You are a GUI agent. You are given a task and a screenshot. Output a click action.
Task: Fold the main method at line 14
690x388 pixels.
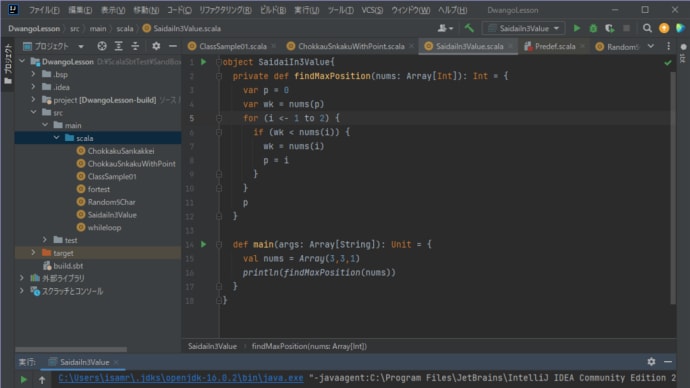219,244
